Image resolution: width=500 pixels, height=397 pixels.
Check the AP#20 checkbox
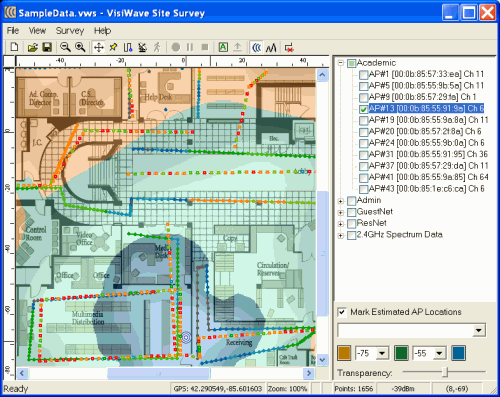click(x=363, y=132)
